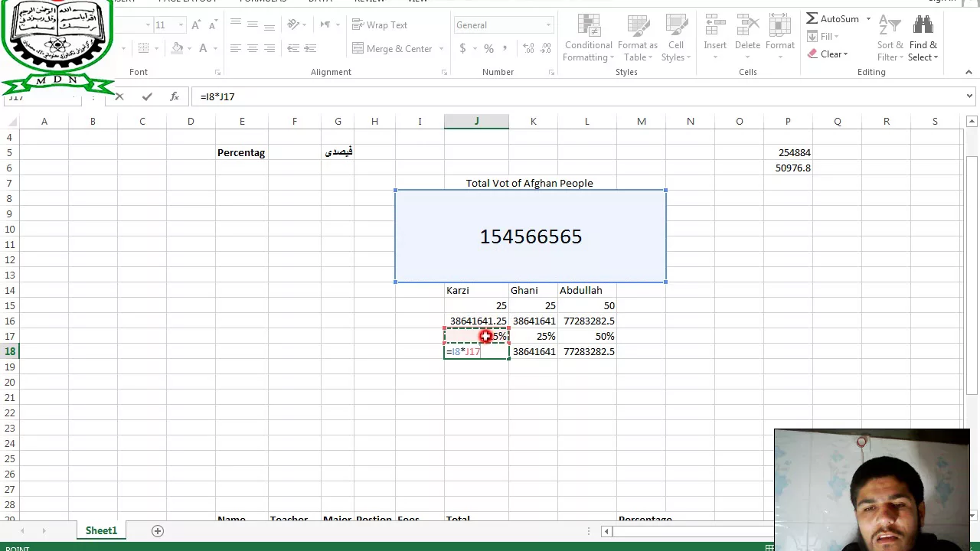Click the horizontal scrollbar left arrow
The image size is (980, 551).
tap(606, 531)
